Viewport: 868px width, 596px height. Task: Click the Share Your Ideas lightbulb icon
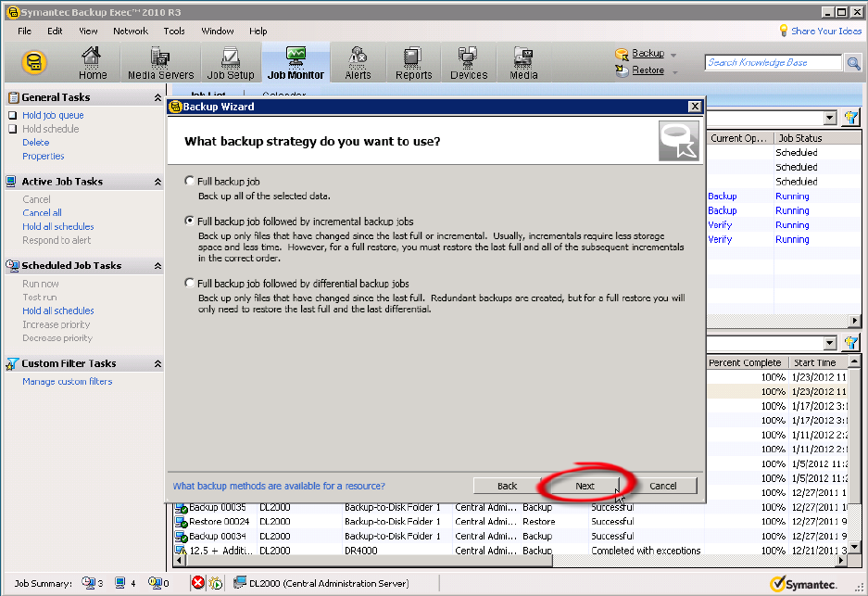coord(784,31)
